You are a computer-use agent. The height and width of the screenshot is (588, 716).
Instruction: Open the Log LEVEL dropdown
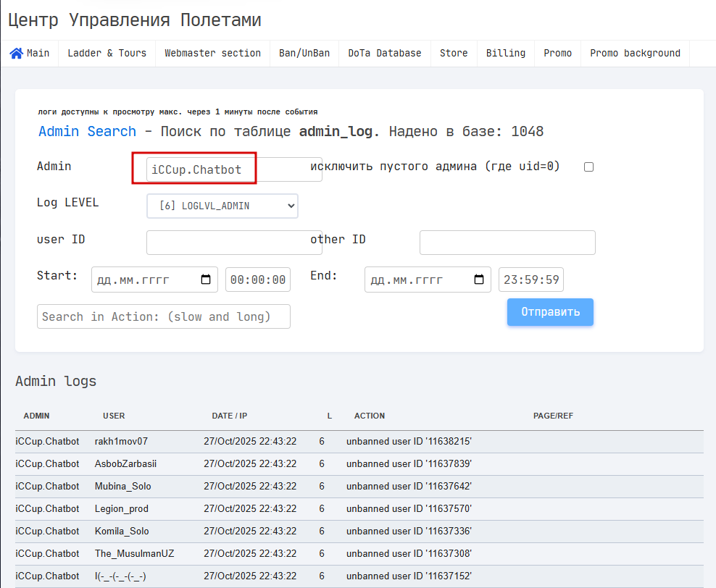[x=222, y=206]
